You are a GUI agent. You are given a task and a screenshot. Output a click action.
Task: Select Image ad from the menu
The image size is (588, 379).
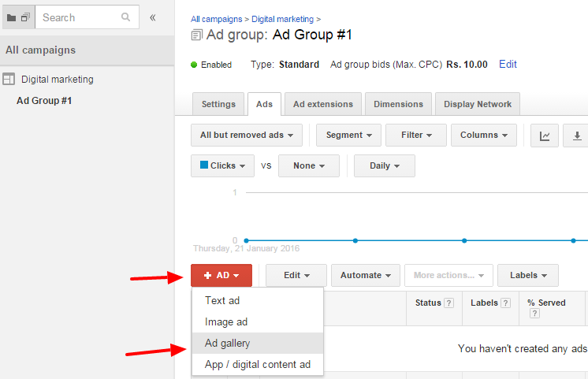(226, 322)
